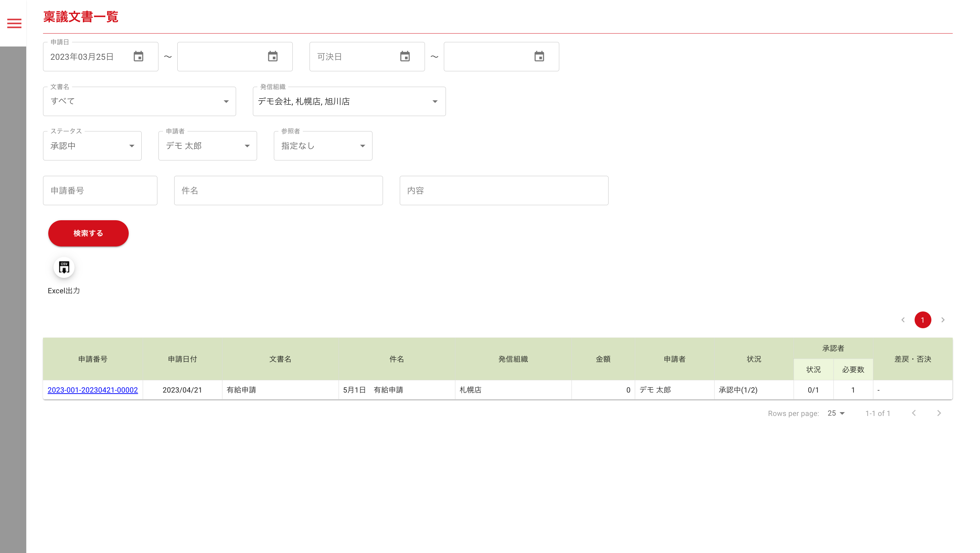Select page 1 pagination button

click(x=923, y=320)
